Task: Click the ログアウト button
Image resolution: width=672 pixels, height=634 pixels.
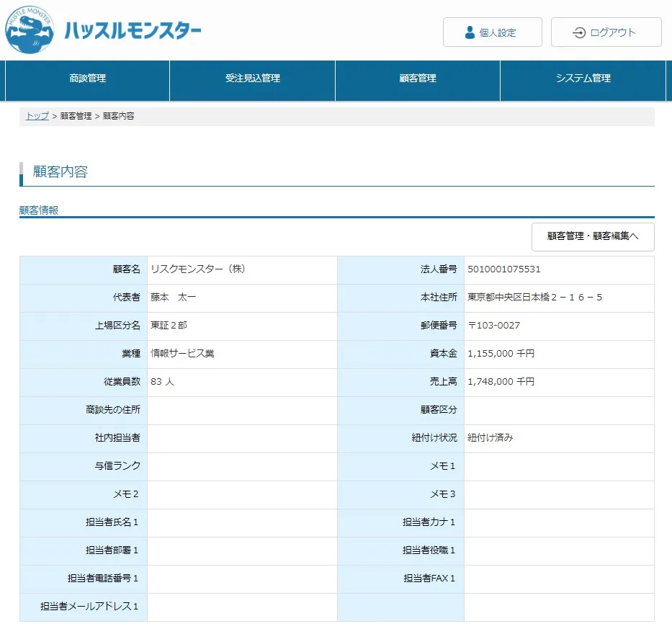Action: pyautogui.click(x=606, y=32)
